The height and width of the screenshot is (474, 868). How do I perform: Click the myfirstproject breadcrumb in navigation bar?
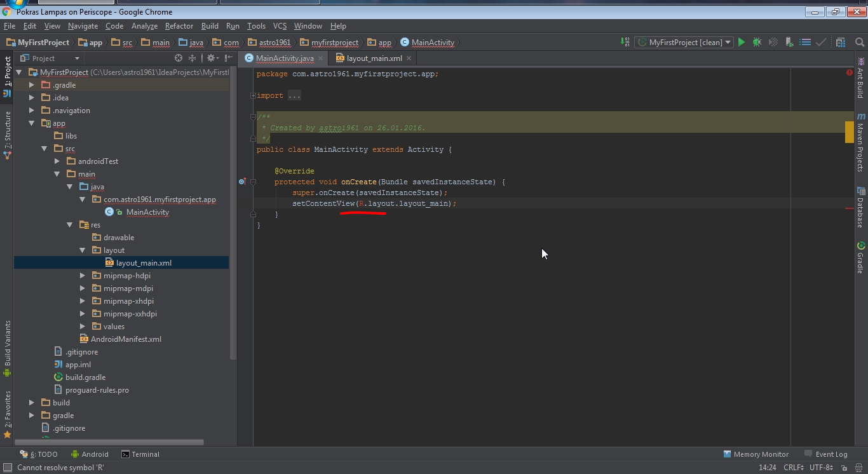(329, 43)
